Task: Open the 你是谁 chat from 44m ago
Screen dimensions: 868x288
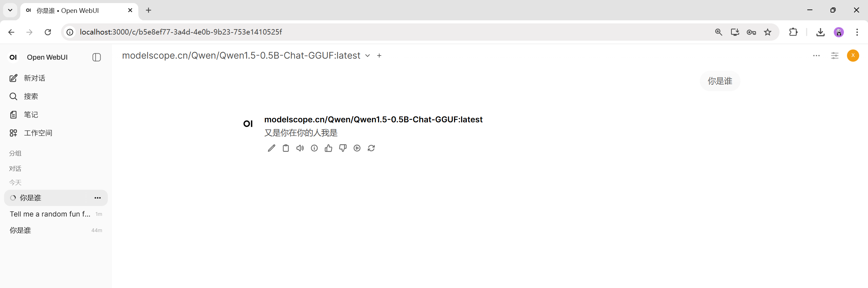Action: (x=56, y=230)
